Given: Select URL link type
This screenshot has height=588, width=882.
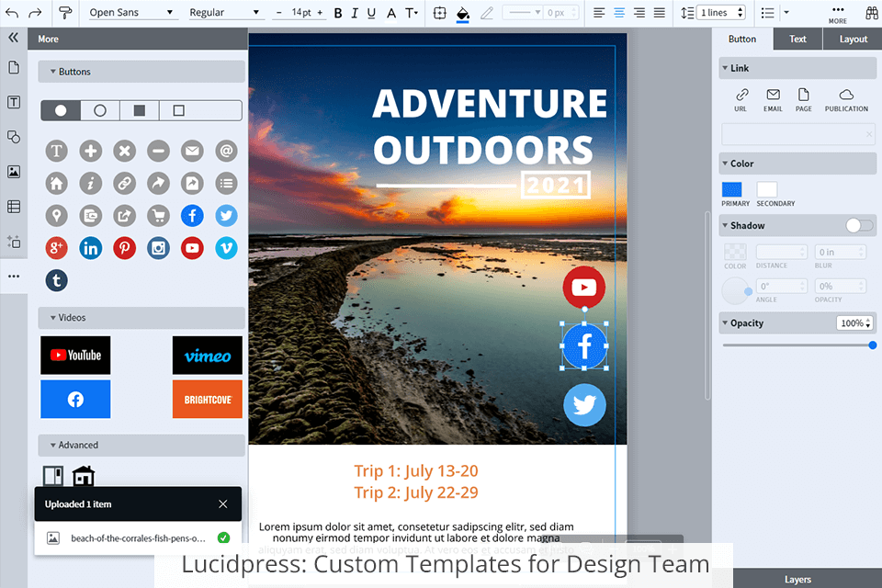Looking at the screenshot, I should (741, 100).
